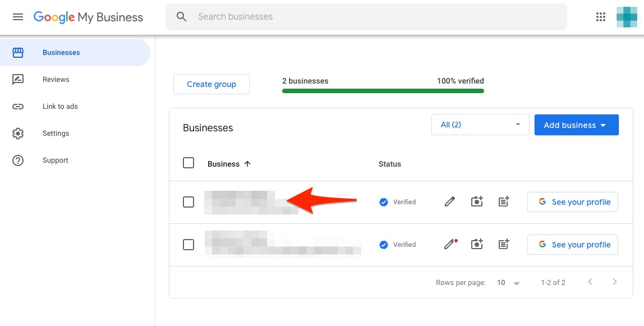Toggle the select-all businesses checkbox
The height and width of the screenshot is (326, 644).
point(188,163)
